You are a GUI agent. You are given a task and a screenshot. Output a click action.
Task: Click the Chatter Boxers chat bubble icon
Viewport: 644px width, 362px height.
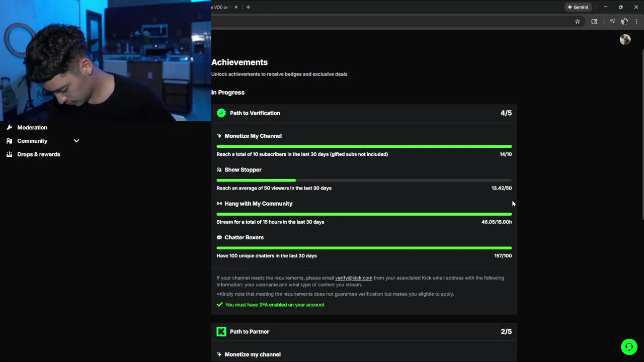point(219,237)
